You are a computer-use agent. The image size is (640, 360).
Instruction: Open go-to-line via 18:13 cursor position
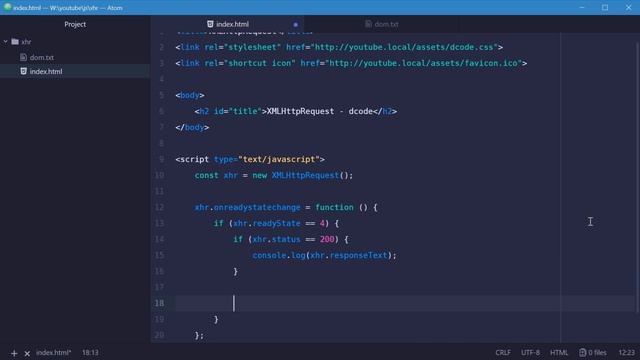coord(90,352)
